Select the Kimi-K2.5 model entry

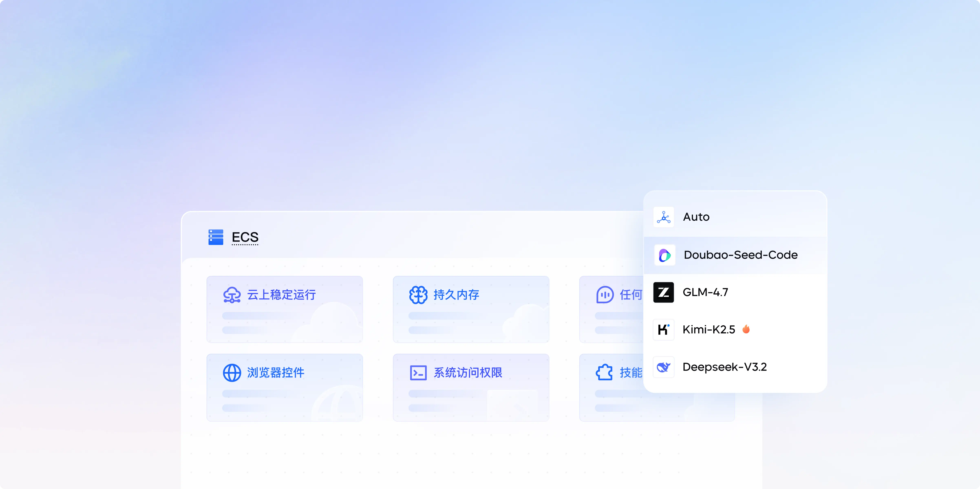708,329
